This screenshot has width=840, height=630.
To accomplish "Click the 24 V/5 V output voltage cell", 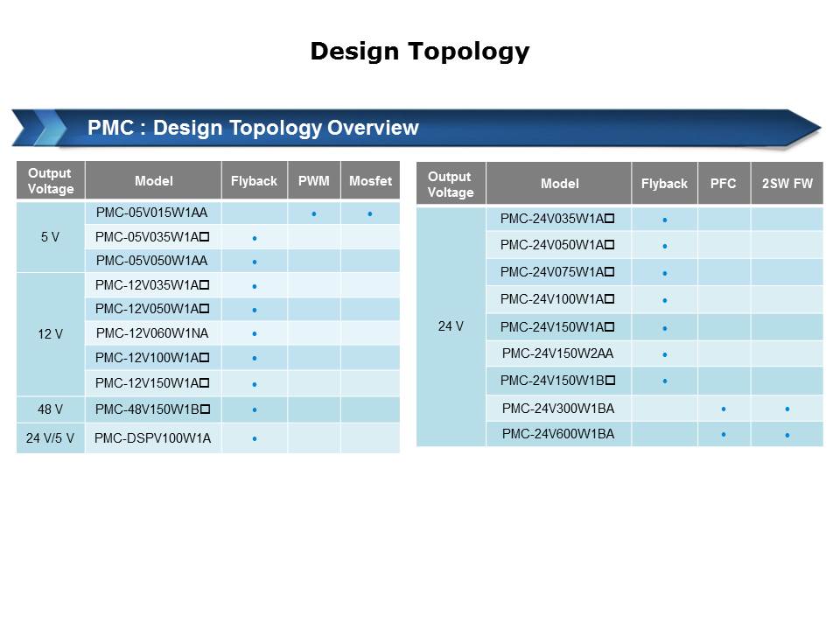I will pyautogui.click(x=50, y=438).
